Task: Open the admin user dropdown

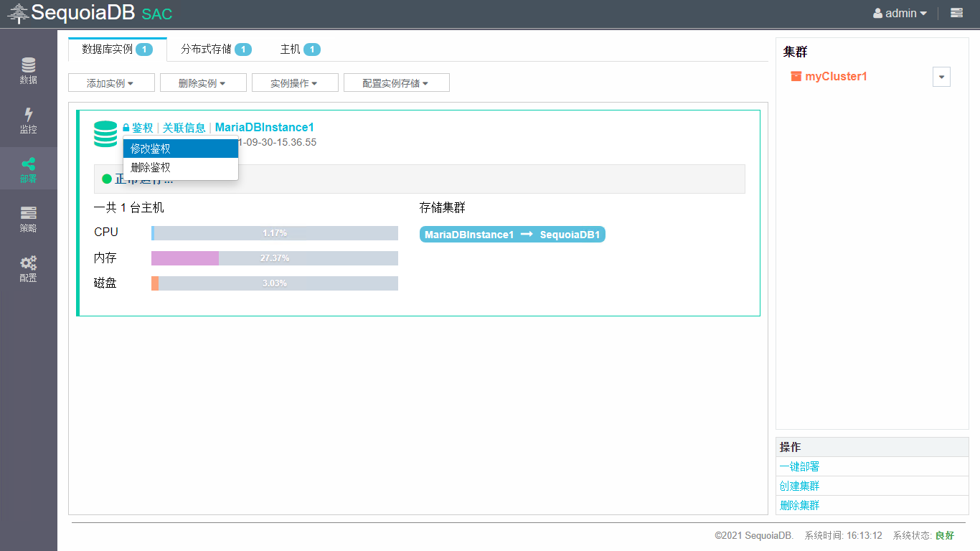Action: tap(900, 13)
